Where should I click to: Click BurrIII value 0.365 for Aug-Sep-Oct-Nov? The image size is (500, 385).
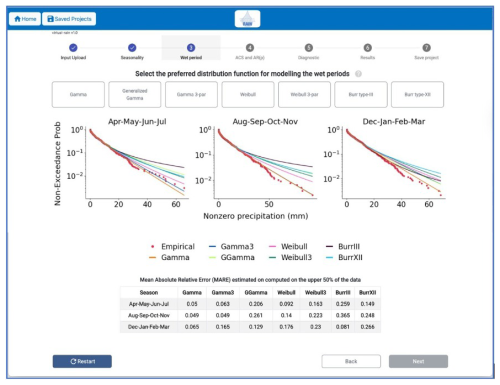[x=343, y=315]
